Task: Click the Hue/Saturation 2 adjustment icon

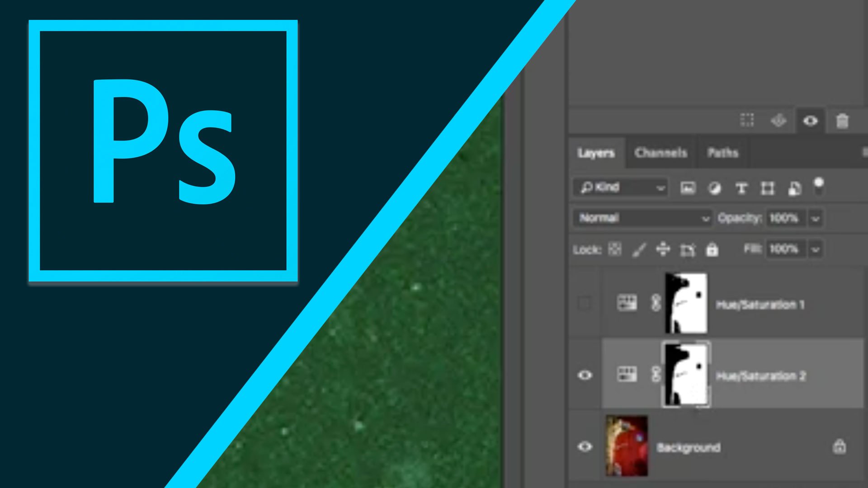Action: pyautogui.click(x=627, y=374)
